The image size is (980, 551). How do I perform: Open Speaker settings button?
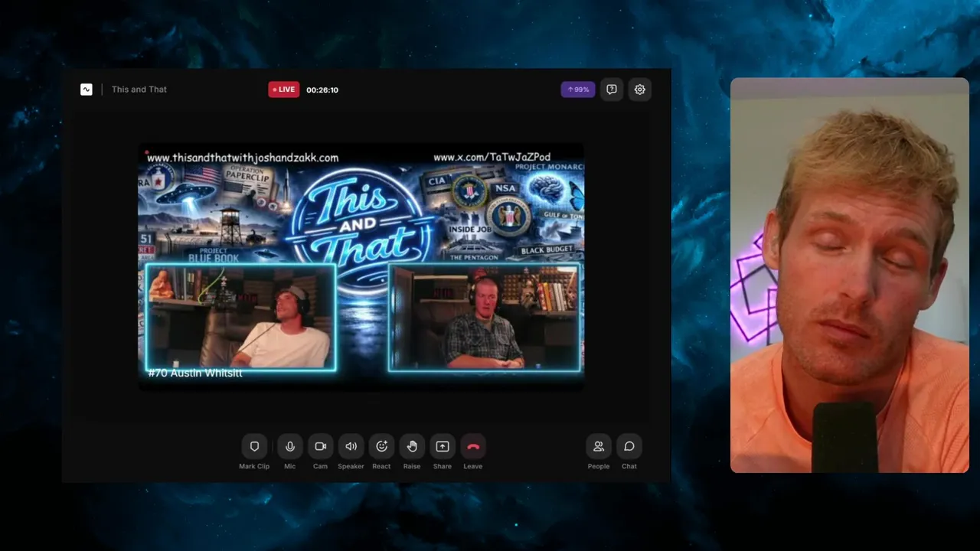pyautogui.click(x=351, y=446)
